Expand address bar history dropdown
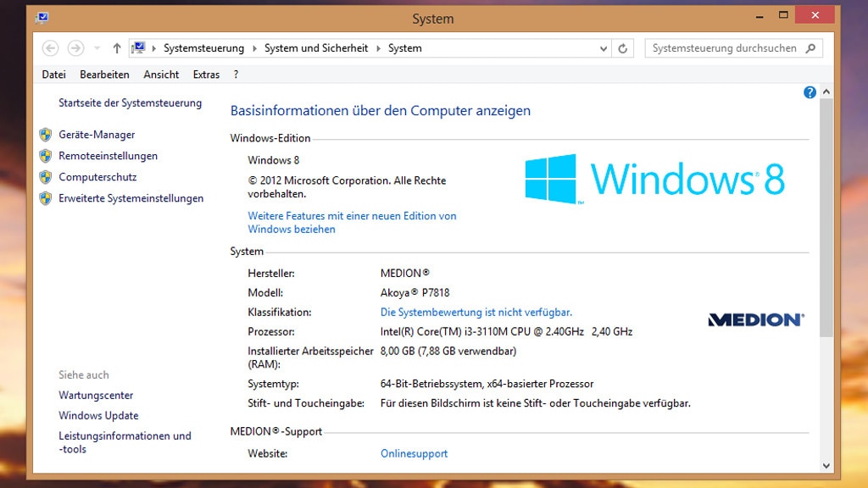This screenshot has height=488, width=868. click(604, 48)
